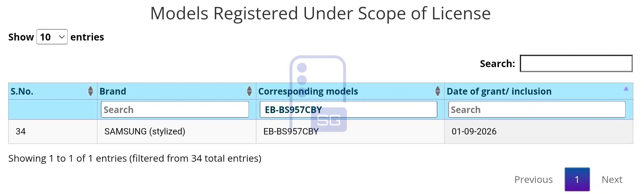Click the S.No. column header
Image resolution: width=644 pixels, height=194 pixels.
click(53, 91)
